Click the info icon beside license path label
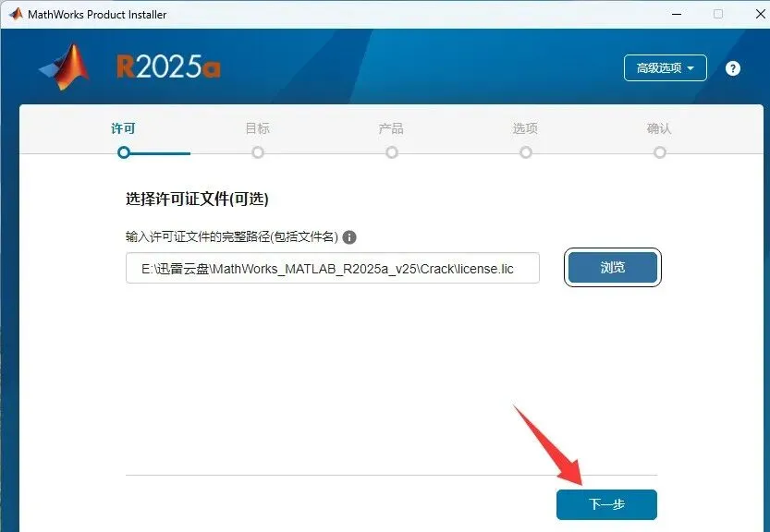The width and height of the screenshot is (770, 532). [349, 237]
